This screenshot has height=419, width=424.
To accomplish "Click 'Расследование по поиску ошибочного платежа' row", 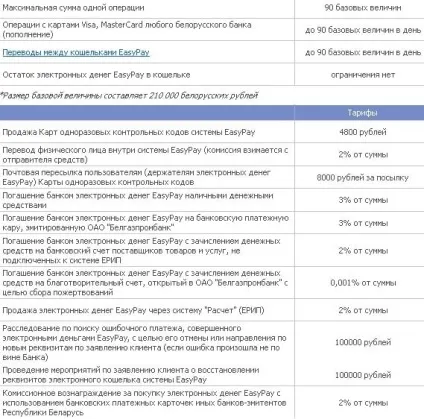I will tap(144, 343).
